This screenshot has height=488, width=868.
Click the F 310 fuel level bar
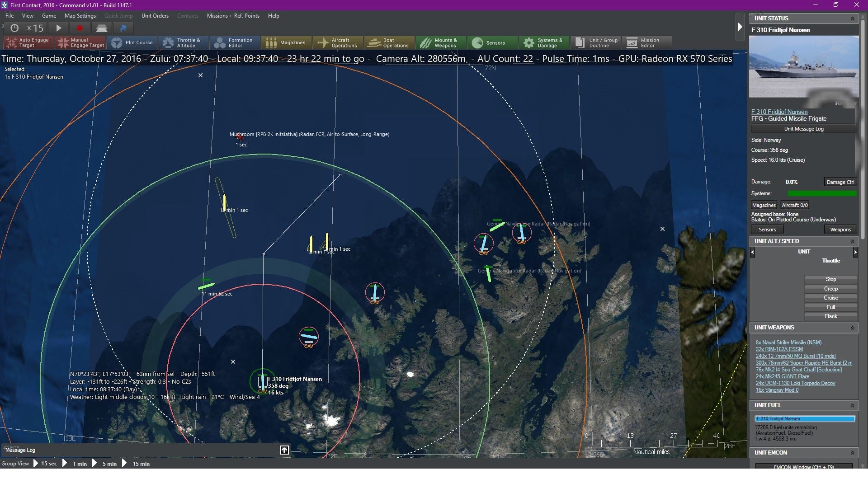804,419
